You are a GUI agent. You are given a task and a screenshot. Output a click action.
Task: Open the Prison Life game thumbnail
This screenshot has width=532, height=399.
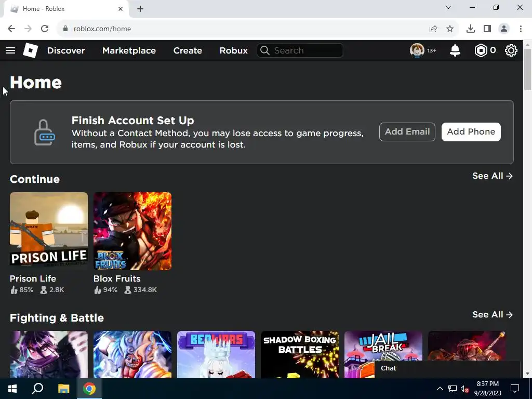49,231
